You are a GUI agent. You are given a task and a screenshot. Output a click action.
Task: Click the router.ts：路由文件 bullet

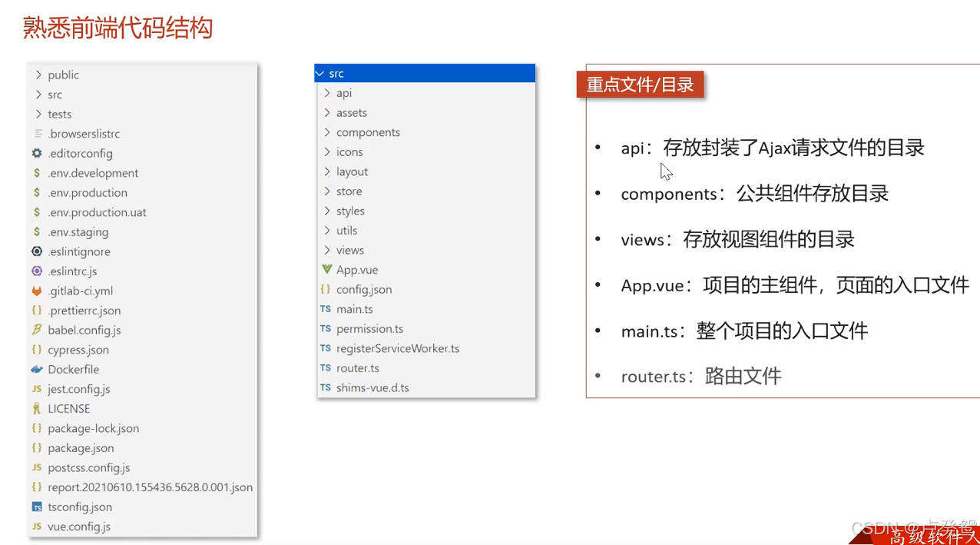[x=701, y=377]
